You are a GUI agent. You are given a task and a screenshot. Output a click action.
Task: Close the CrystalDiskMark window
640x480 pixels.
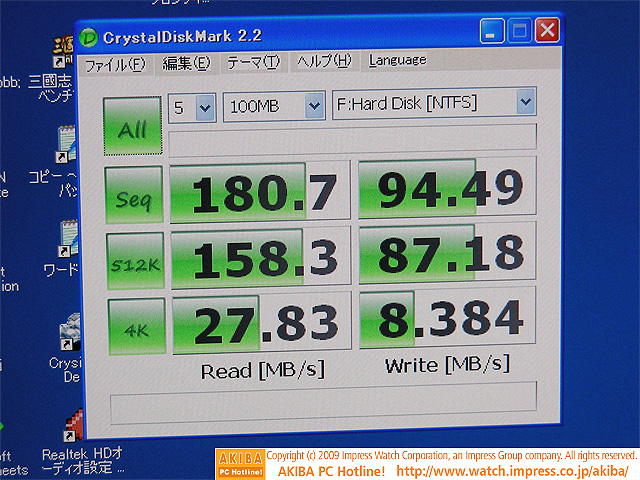547,31
